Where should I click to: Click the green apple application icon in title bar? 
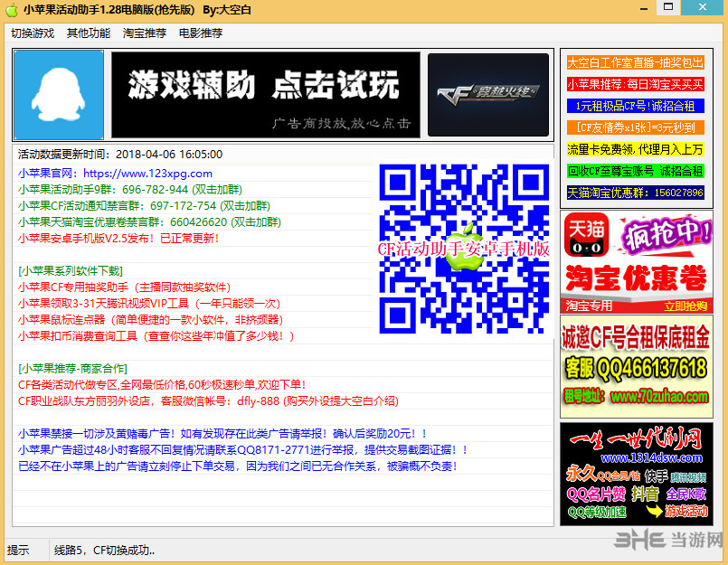coord(12,9)
